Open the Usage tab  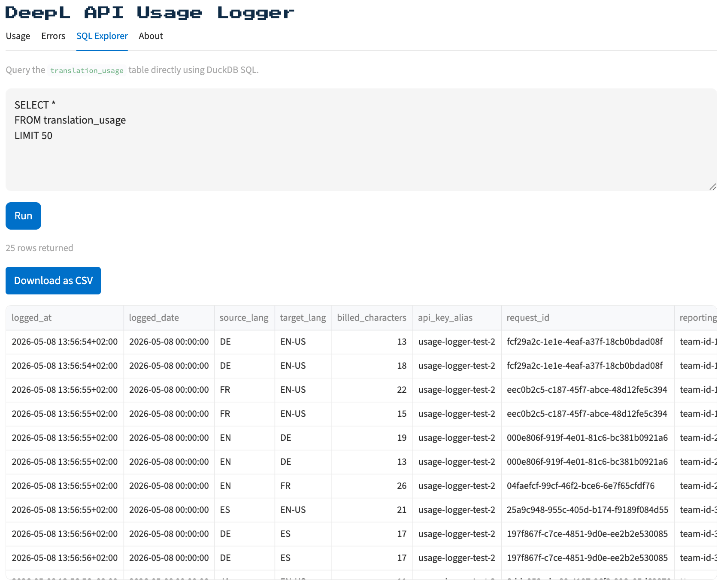point(18,36)
